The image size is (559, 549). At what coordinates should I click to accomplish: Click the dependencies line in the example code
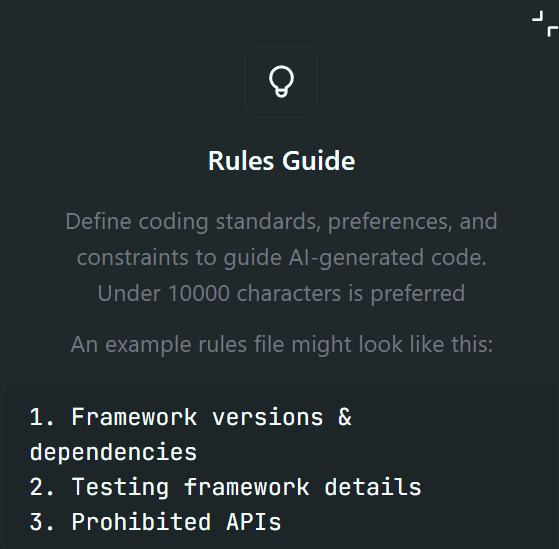[113, 452]
